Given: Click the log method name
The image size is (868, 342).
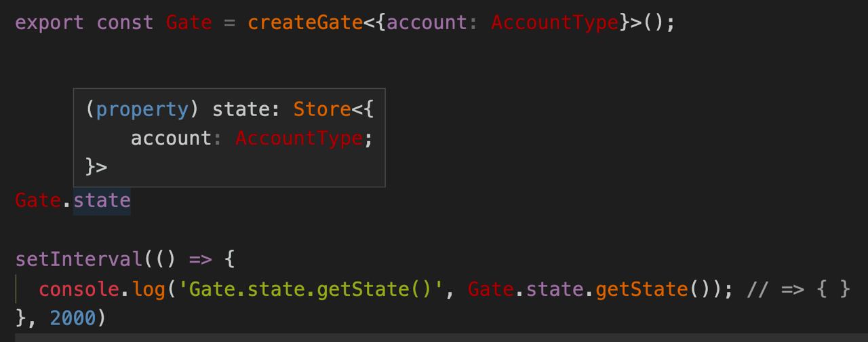Looking at the screenshot, I should click(x=149, y=289).
